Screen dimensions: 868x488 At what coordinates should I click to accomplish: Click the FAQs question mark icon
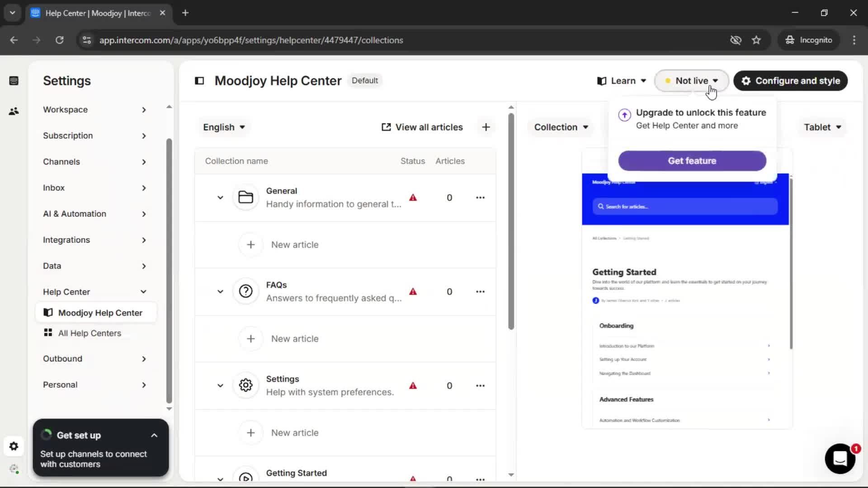pos(245,291)
